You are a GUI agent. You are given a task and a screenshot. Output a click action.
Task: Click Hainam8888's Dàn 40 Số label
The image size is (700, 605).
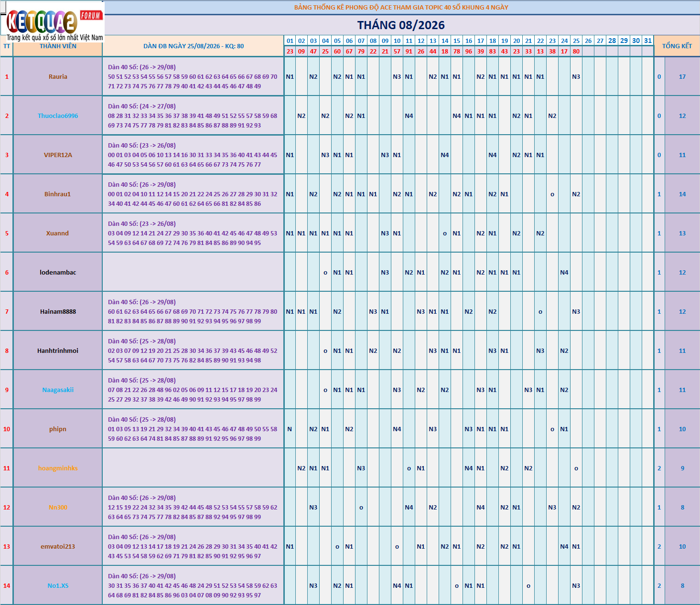[x=142, y=302]
